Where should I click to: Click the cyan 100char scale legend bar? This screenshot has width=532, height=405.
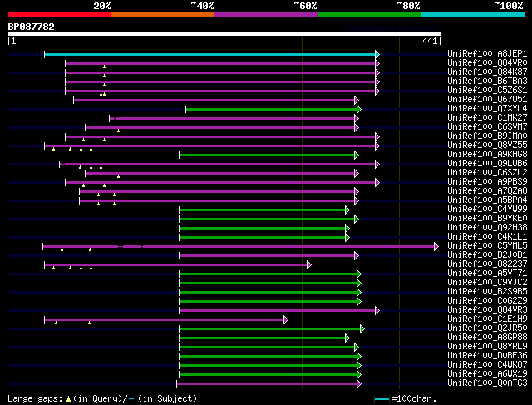[382, 399]
